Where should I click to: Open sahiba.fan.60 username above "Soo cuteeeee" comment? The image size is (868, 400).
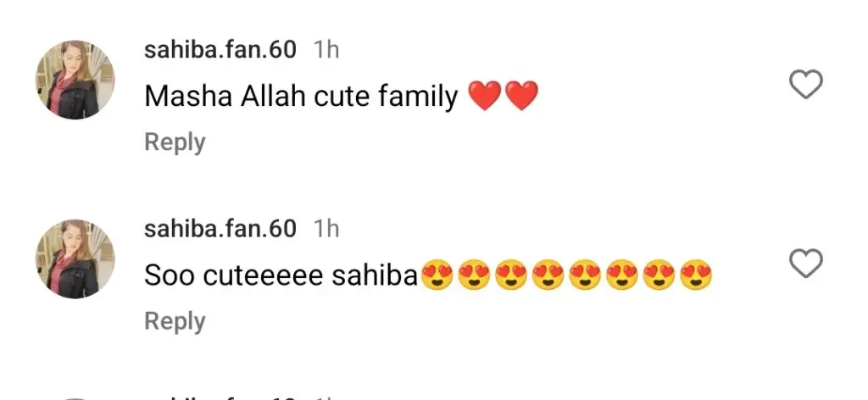click(x=220, y=229)
